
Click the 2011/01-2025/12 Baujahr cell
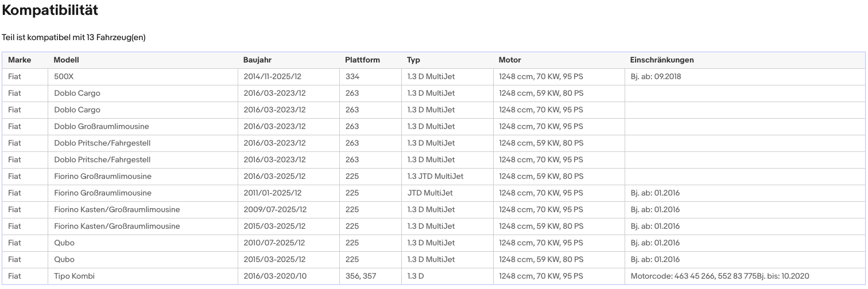(289, 193)
